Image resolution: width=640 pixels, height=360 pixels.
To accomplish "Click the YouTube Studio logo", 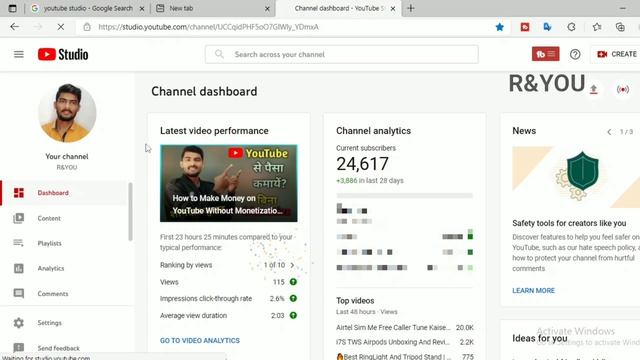I will pyautogui.click(x=63, y=54).
